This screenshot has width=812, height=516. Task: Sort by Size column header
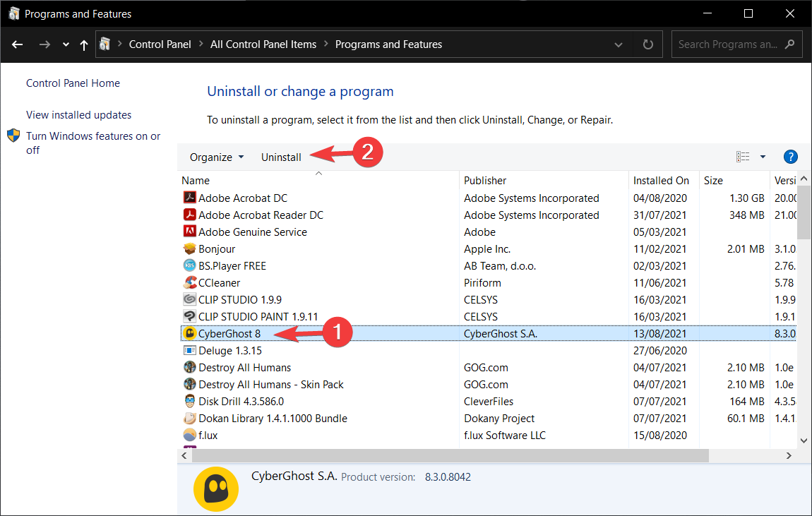point(713,181)
